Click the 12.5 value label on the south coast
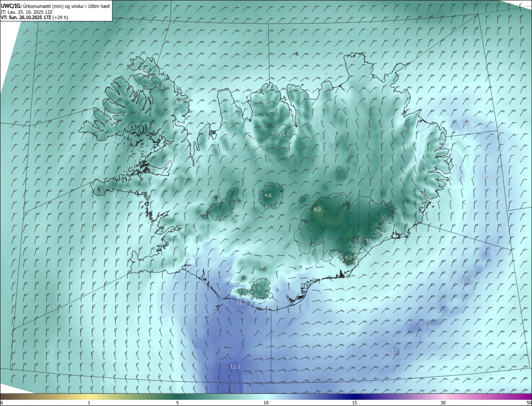The width and height of the screenshot is (532, 406). pyautogui.click(x=241, y=303)
